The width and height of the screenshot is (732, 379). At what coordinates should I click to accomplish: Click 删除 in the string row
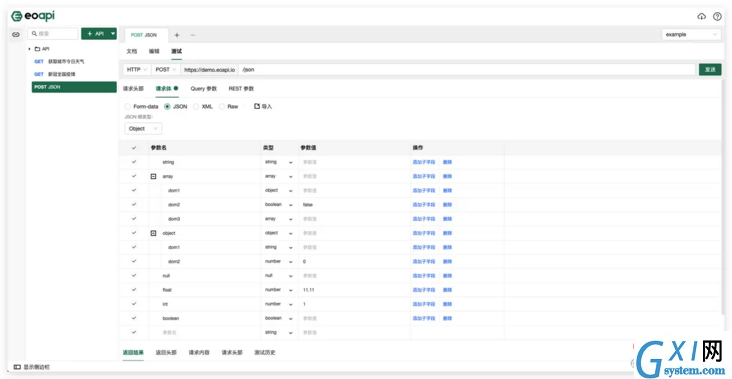pyautogui.click(x=447, y=162)
